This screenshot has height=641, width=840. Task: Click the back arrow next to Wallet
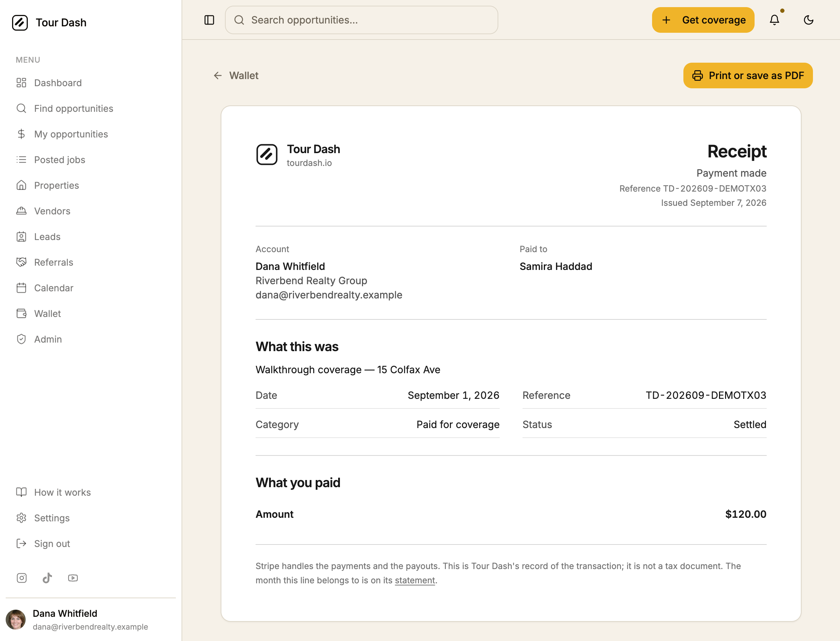[218, 75]
